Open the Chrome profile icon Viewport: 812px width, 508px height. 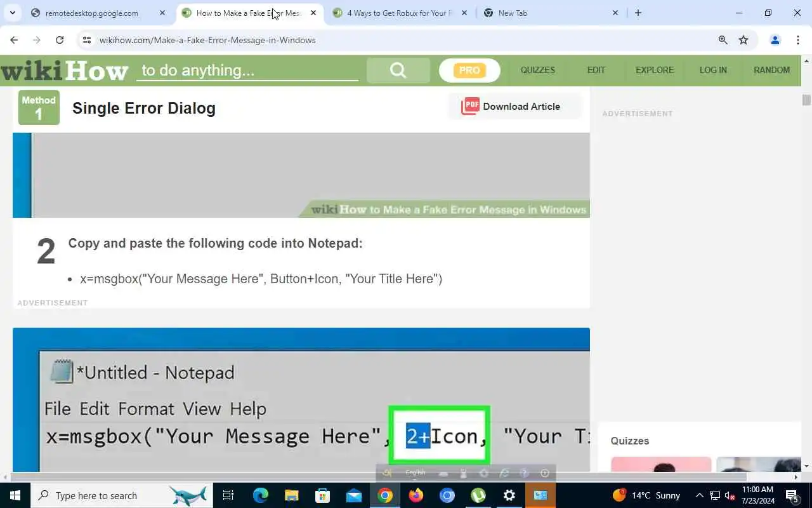pos(775,40)
